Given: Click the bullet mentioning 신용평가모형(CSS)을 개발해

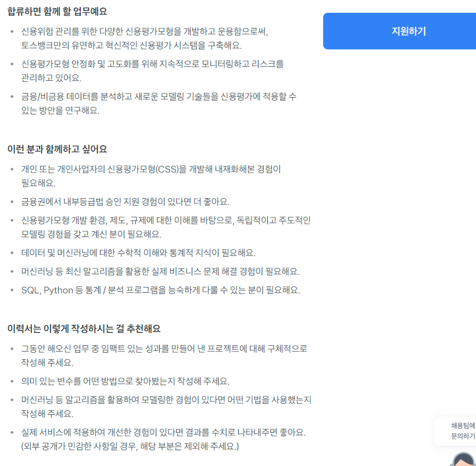Looking at the screenshot, I should coord(151,176).
